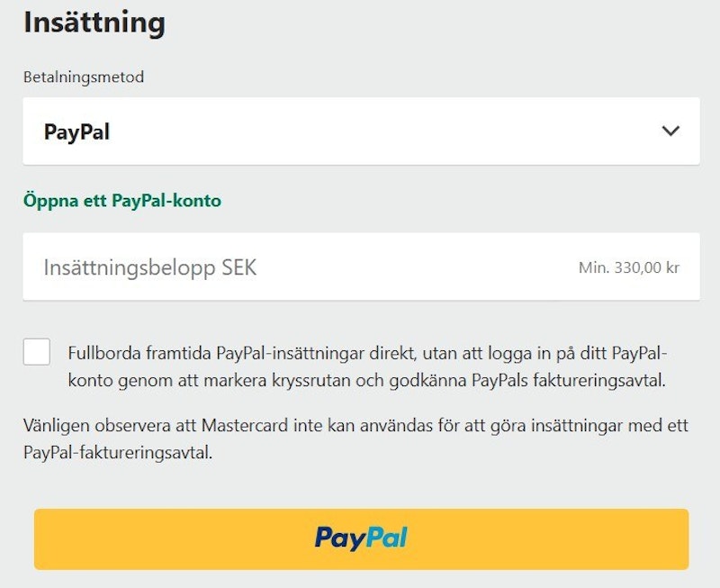Viewport: 720px width, 588px height.
Task: Click the "Min. 330,00 kr" hint text
Action: pos(629,268)
